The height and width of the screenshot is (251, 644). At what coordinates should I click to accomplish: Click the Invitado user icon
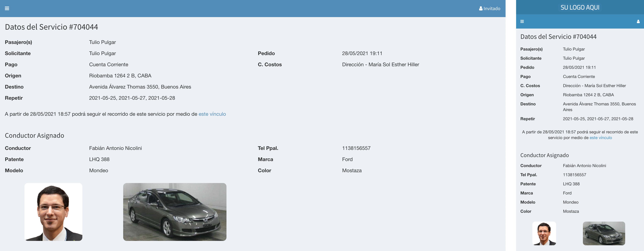click(x=481, y=9)
